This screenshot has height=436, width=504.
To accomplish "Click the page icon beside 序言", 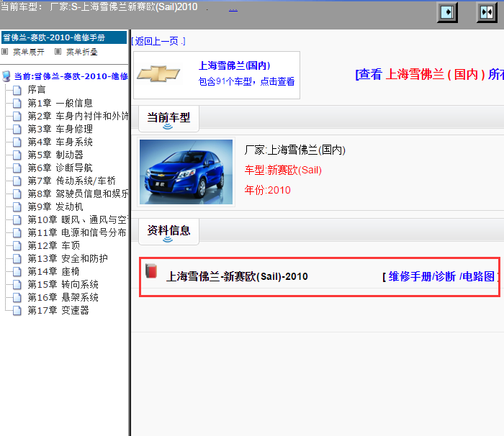I will click(17, 90).
